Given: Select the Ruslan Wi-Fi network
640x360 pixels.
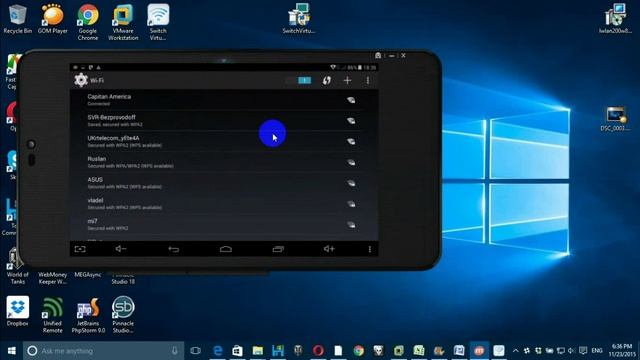Looking at the screenshot, I should coord(224,162).
